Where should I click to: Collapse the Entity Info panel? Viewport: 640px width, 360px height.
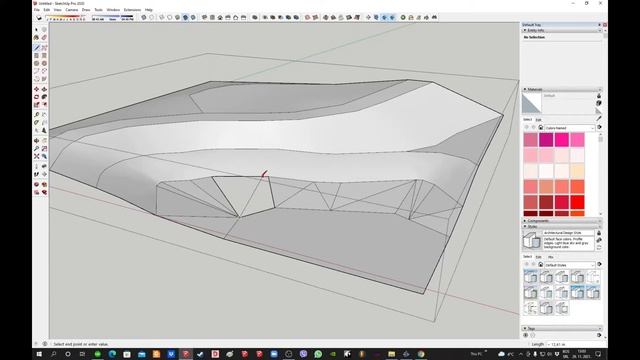coord(525,30)
